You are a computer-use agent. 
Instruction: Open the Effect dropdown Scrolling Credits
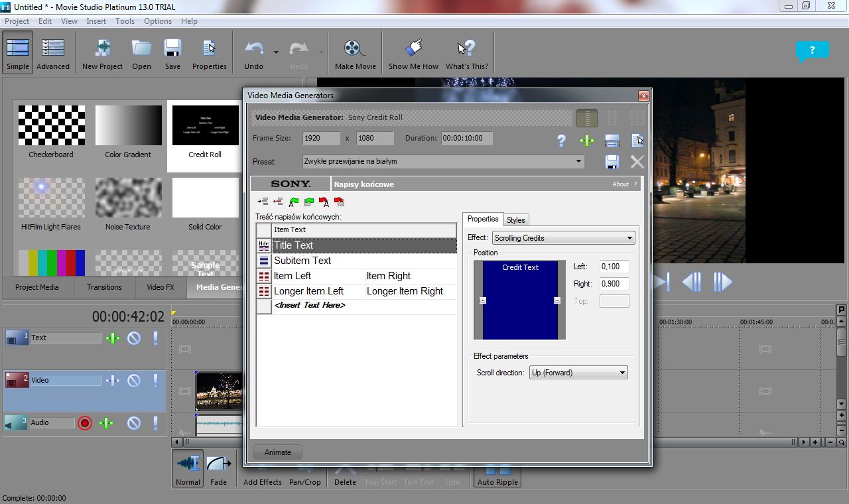coord(563,237)
